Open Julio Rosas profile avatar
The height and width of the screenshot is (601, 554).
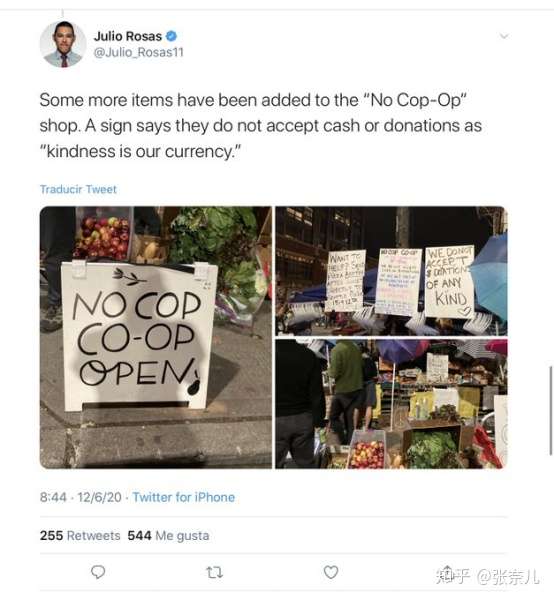[63, 44]
